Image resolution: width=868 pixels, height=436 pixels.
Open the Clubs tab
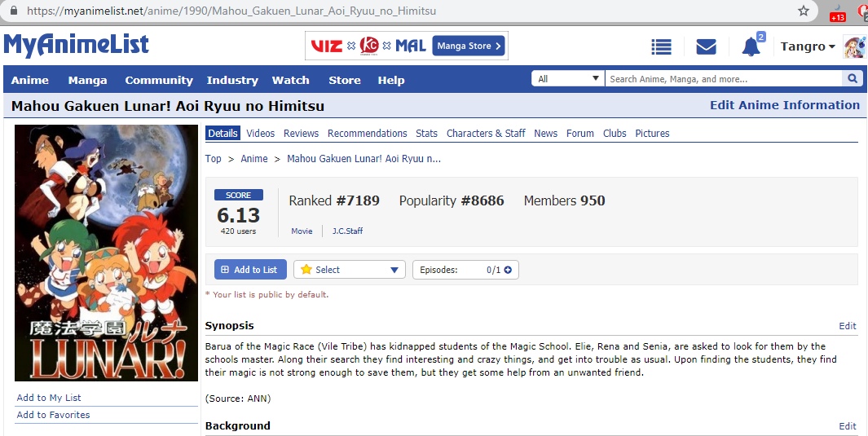[x=615, y=134]
